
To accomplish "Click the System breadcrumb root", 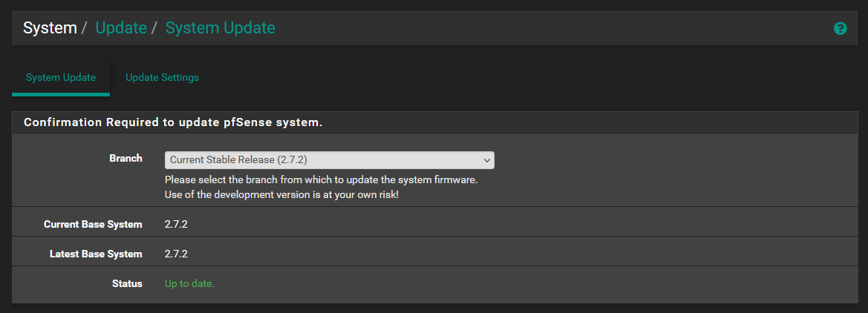I will (50, 27).
